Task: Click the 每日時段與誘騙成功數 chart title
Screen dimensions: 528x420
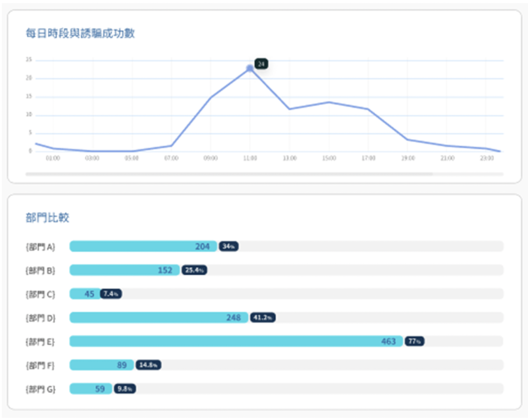Action: pos(80,33)
